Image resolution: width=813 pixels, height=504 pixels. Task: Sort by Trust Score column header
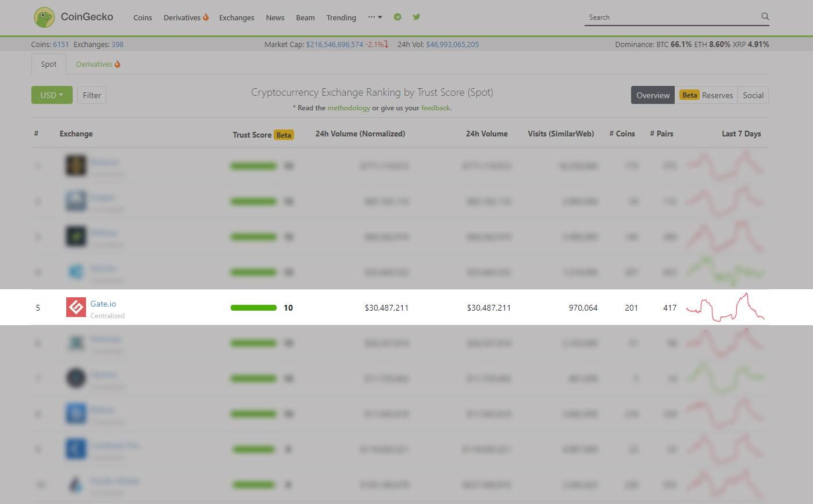252,135
